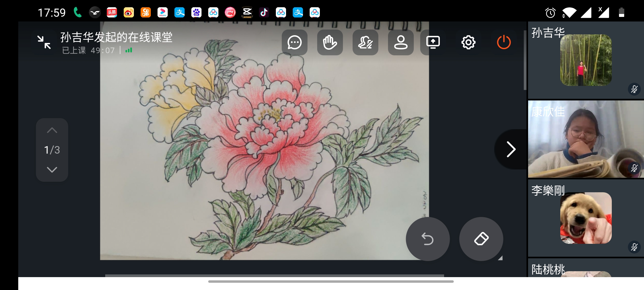Toggle 康欣佳's microphone mute icon
This screenshot has width=644, height=290.
(634, 168)
